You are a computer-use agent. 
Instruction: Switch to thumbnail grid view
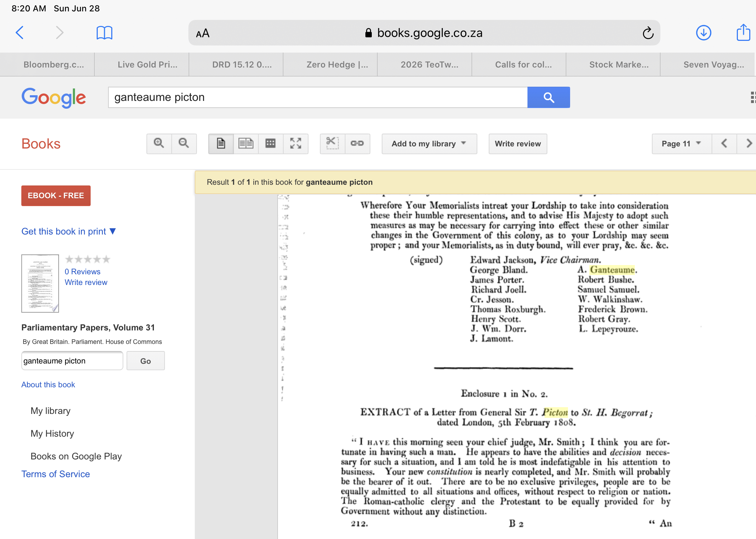tap(270, 144)
